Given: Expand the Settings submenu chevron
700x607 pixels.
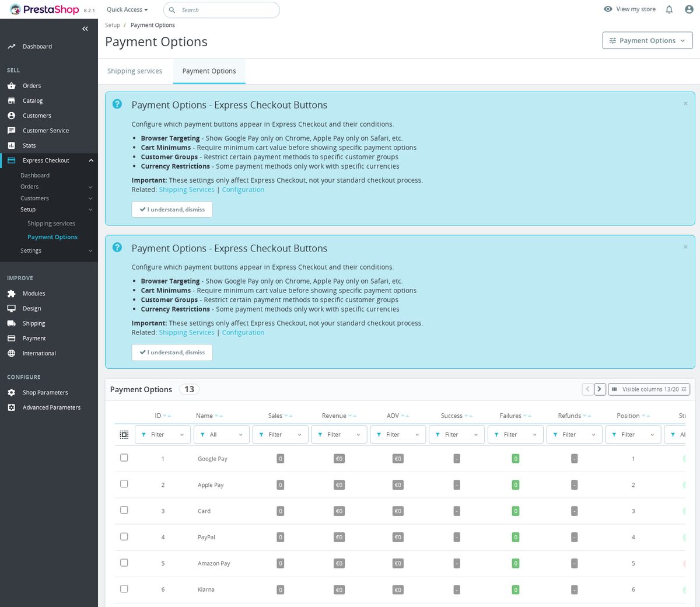Looking at the screenshot, I should (90, 251).
